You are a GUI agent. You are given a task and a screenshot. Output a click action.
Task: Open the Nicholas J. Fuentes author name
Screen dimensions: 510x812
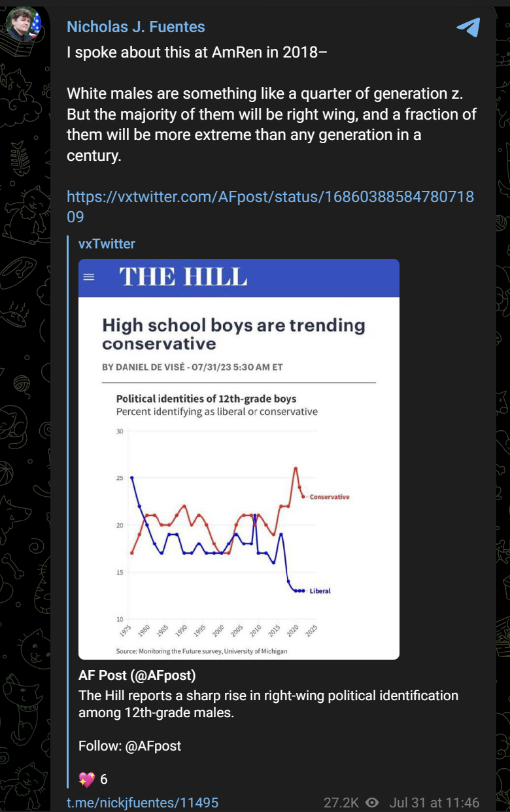[136, 27]
